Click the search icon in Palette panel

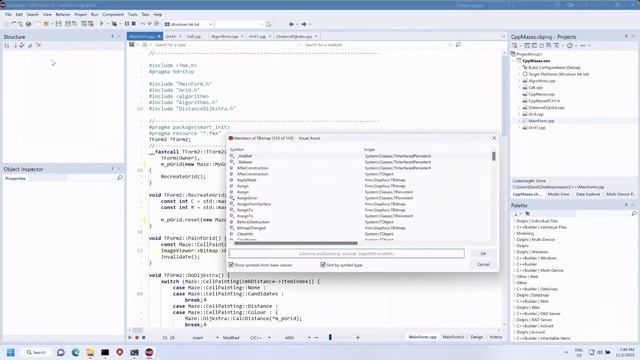(x=634, y=213)
